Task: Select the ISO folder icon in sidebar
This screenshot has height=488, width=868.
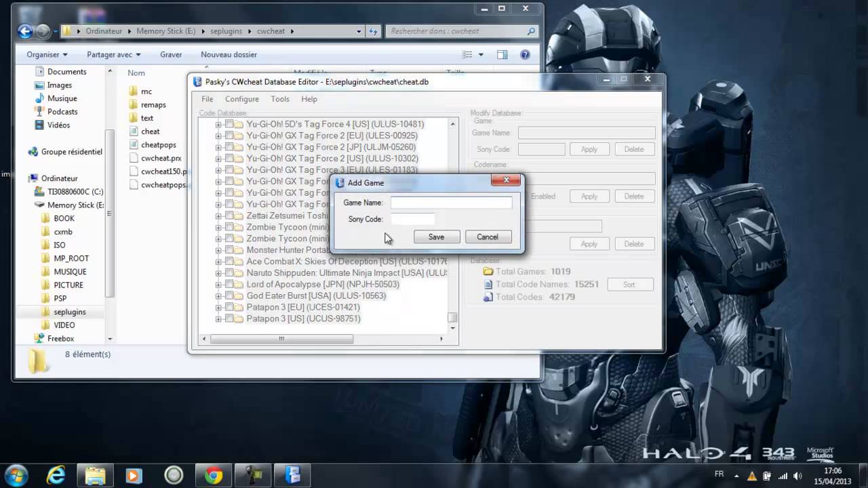Action: pyautogui.click(x=45, y=245)
